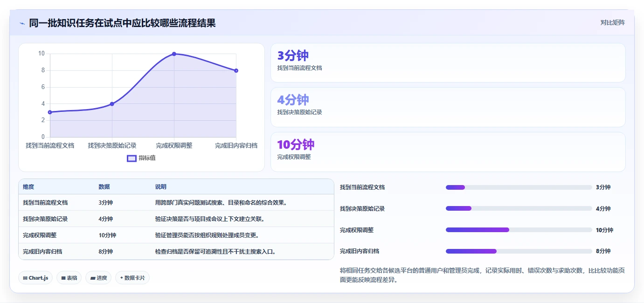The width and height of the screenshot is (644, 303).
Task: Click the progress bar for 找到当前流程文档
Action: tap(519, 187)
